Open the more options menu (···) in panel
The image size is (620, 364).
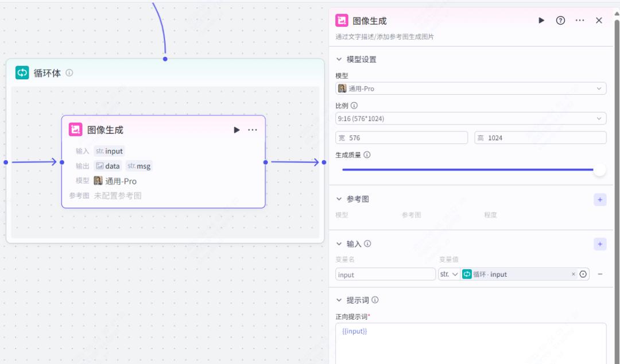coord(580,20)
